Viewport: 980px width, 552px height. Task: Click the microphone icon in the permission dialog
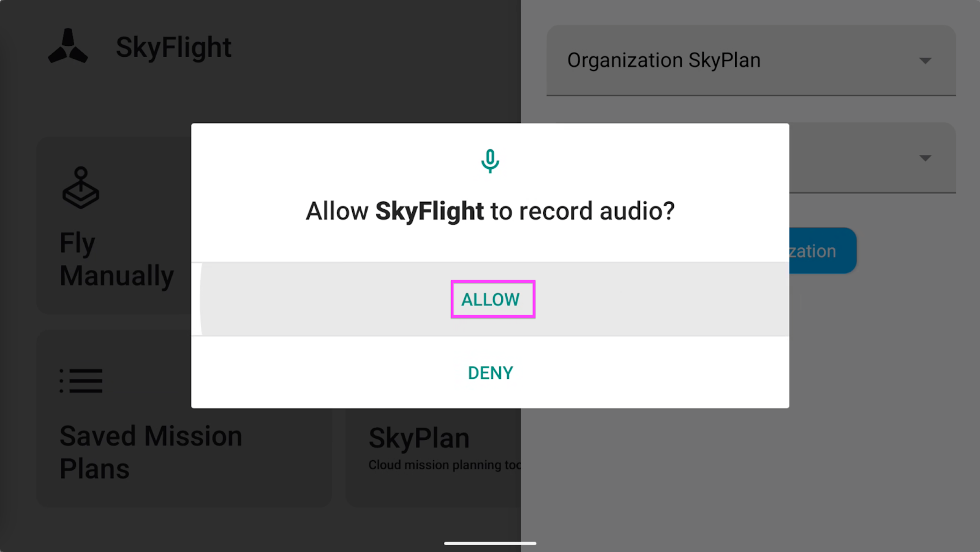click(x=490, y=161)
